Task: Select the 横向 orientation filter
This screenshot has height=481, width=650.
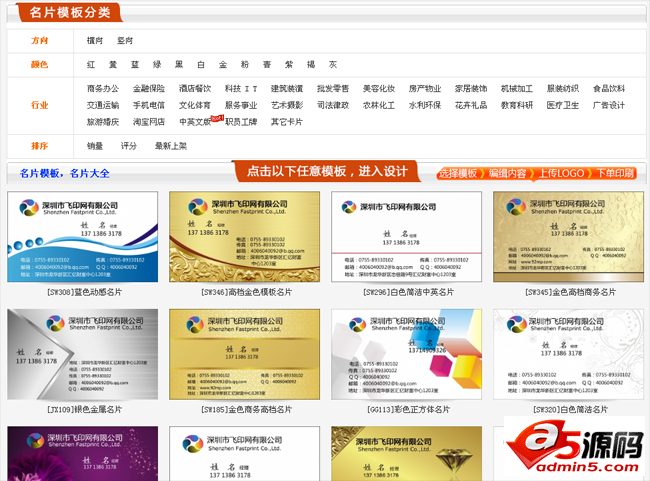Action: pos(95,41)
